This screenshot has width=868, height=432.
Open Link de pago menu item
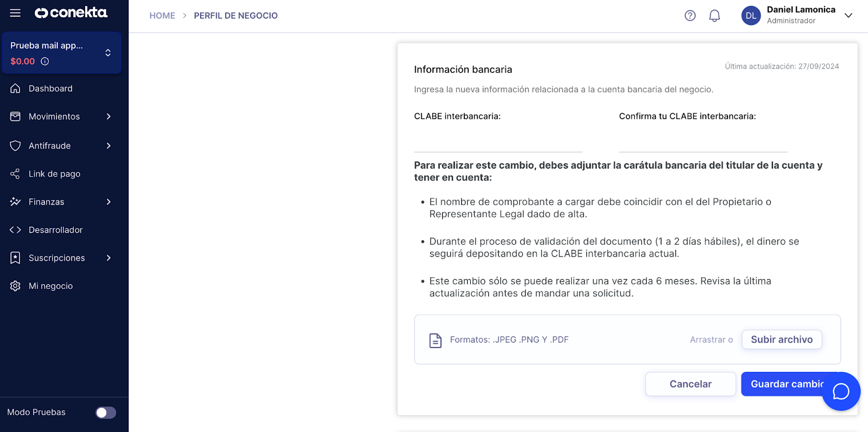(x=54, y=174)
